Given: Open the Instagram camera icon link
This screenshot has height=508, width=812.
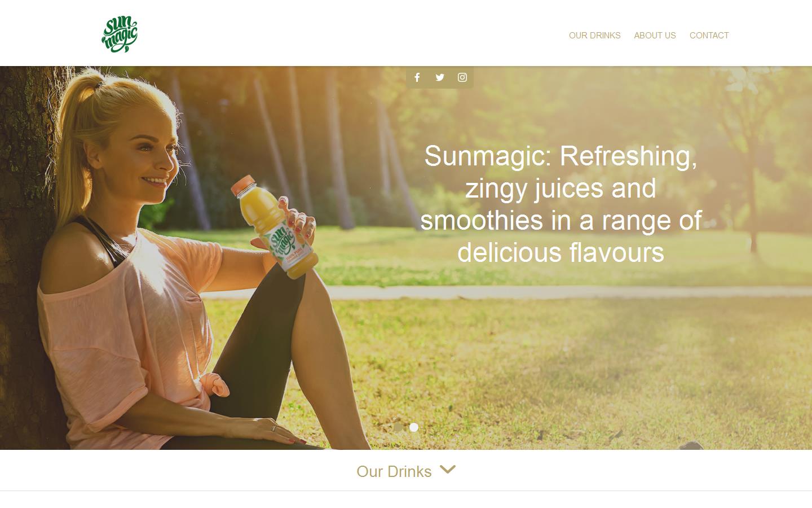Looking at the screenshot, I should click(462, 77).
